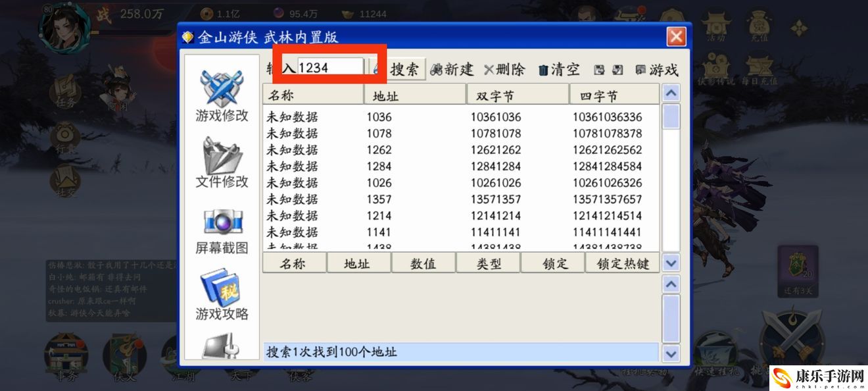Select the result row with address 1284
This screenshot has width=868, height=391.
click(461, 167)
